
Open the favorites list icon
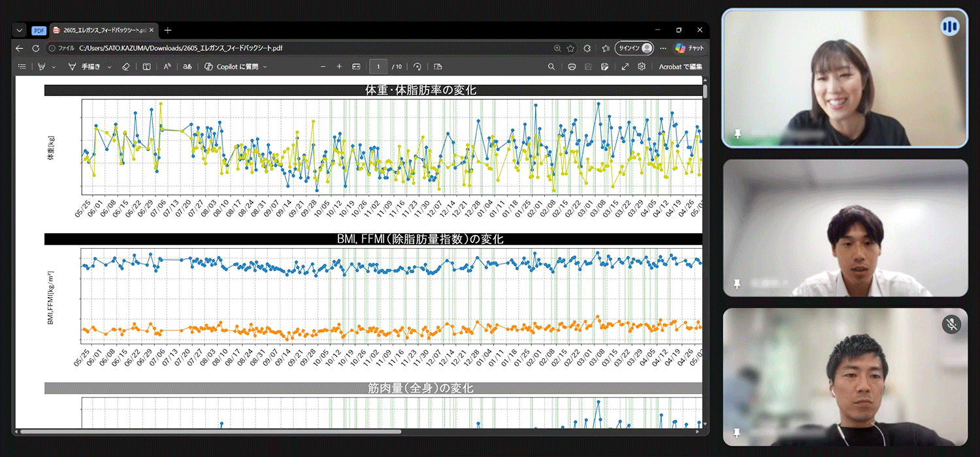click(606, 48)
